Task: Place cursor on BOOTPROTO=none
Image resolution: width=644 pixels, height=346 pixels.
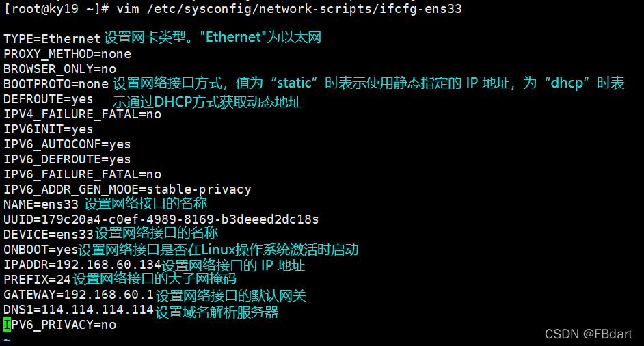Action: [x=56, y=84]
